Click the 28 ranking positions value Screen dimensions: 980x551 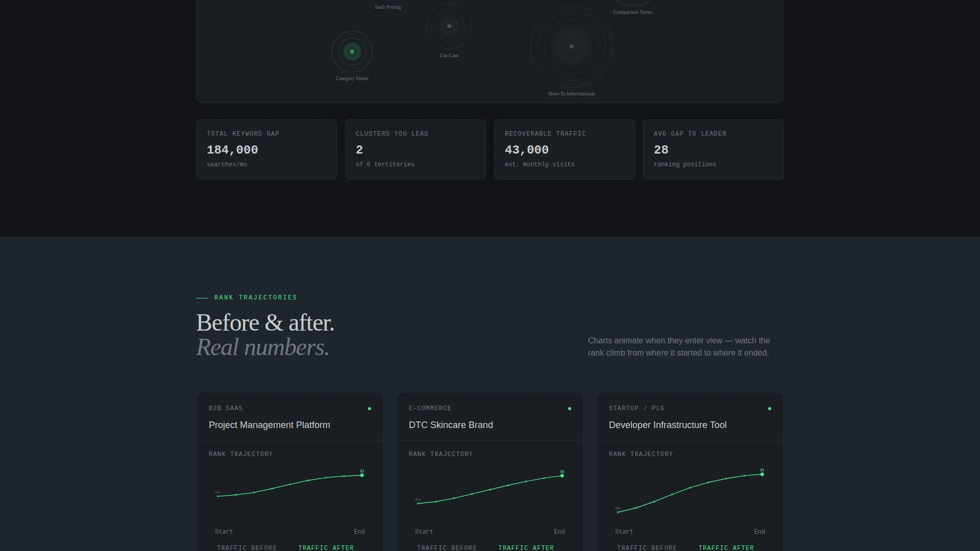[661, 150]
